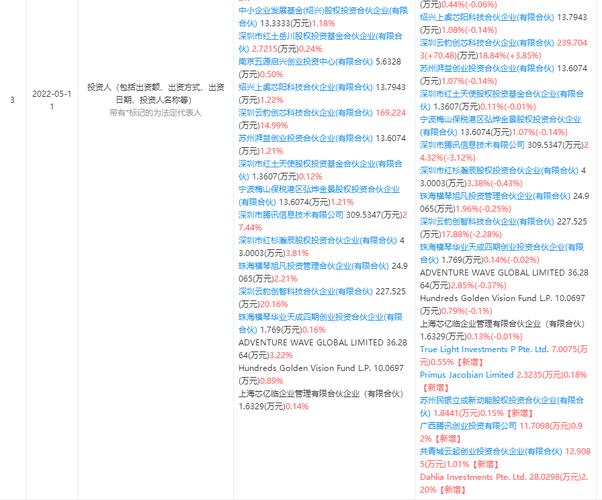Click the 0.55%【新增】 marker for True Light

click(x=456, y=362)
